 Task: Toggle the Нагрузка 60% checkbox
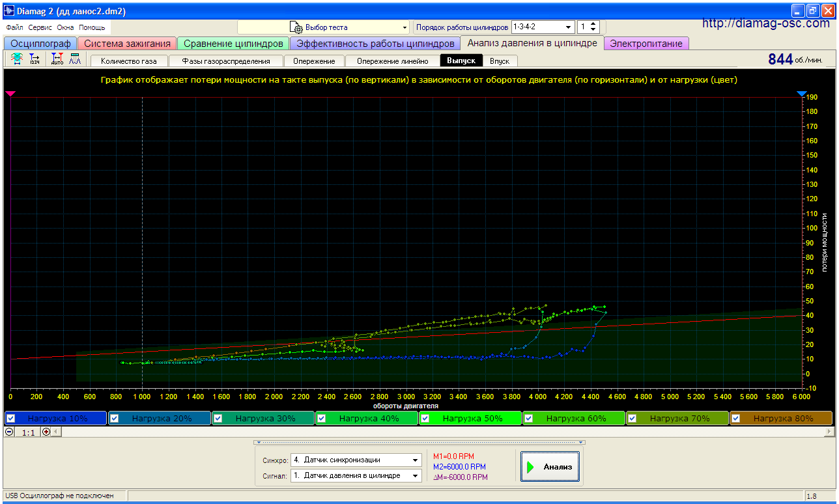click(528, 419)
